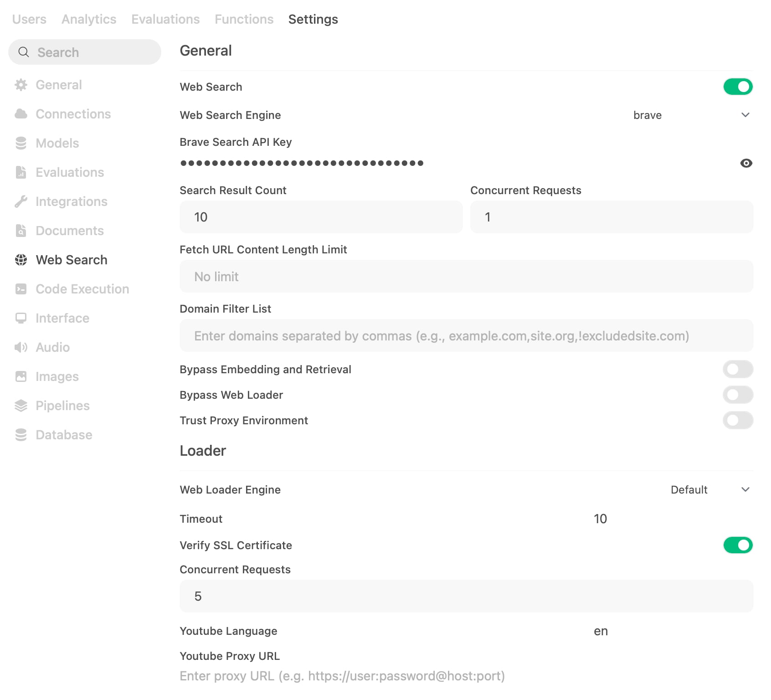Screen dimensions: 771x700
Task: Enable the Bypass Web Loader switch
Action: click(738, 395)
